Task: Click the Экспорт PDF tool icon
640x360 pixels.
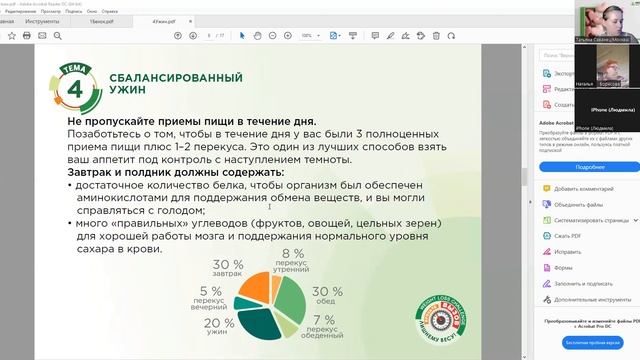Action: coord(547,73)
